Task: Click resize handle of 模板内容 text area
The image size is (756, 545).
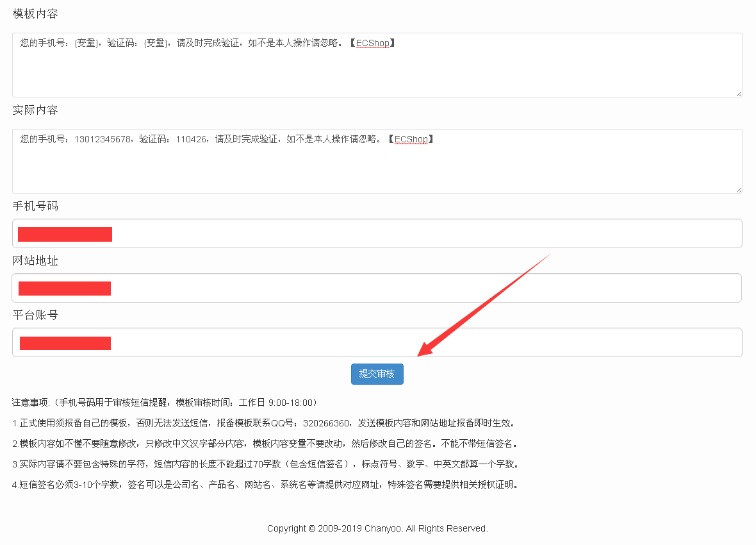Action: [x=739, y=94]
